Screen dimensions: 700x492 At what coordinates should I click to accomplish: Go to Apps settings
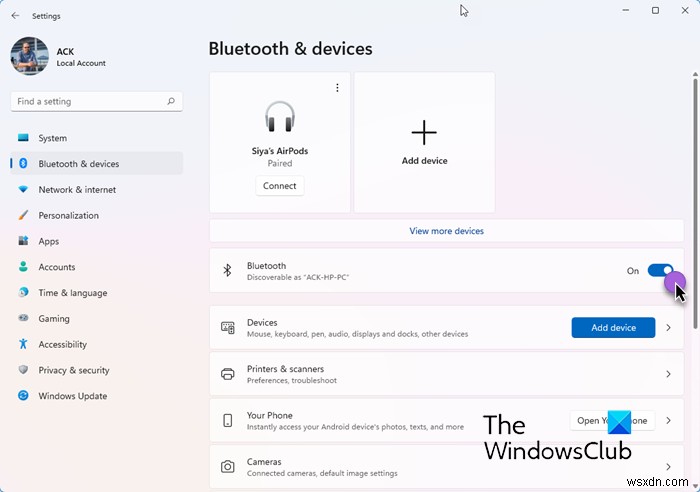(x=96, y=241)
